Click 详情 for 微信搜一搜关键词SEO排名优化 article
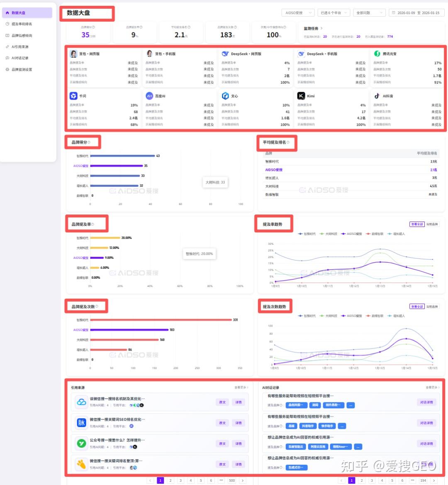This screenshot has width=448, height=485. click(239, 423)
